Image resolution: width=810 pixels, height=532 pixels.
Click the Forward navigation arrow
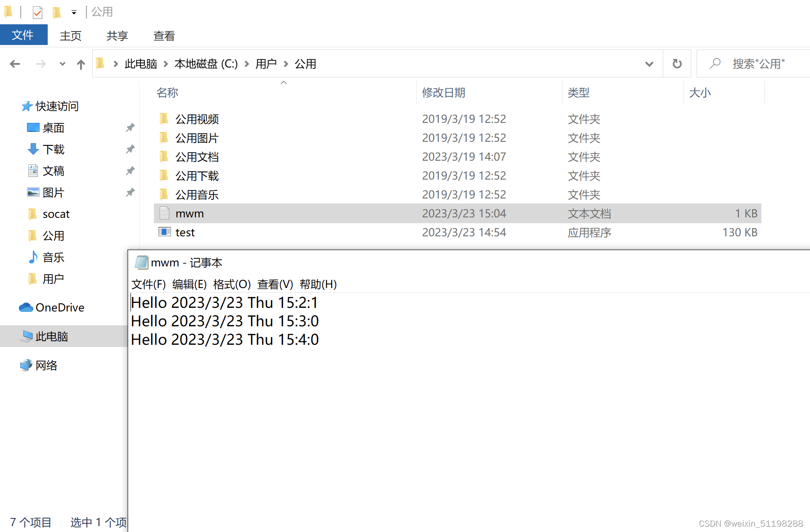40,64
